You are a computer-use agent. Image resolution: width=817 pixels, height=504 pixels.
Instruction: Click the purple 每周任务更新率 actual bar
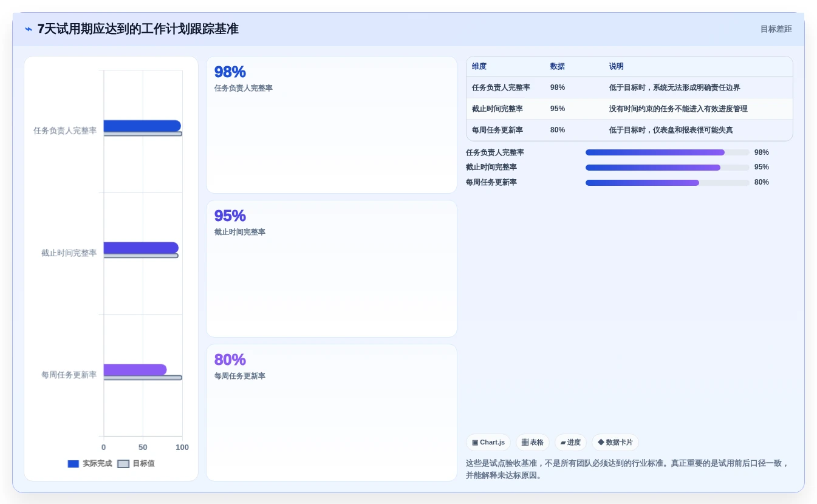[x=135, y=370]
